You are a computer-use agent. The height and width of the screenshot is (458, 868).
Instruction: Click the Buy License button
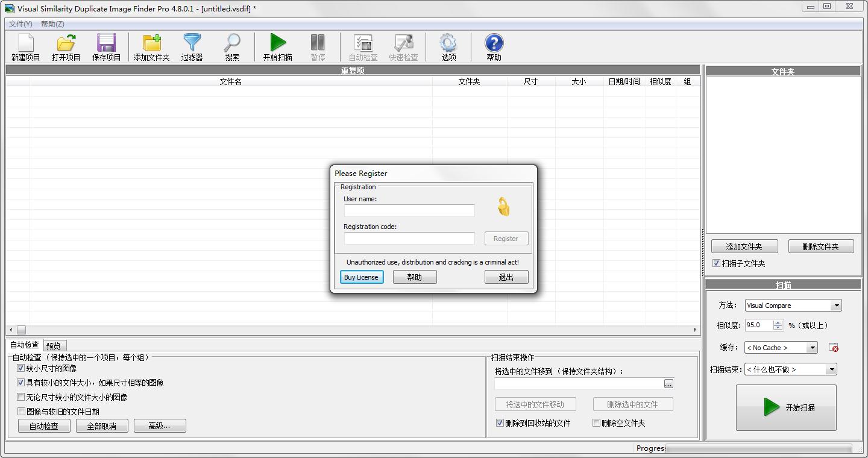click(362, 277)
